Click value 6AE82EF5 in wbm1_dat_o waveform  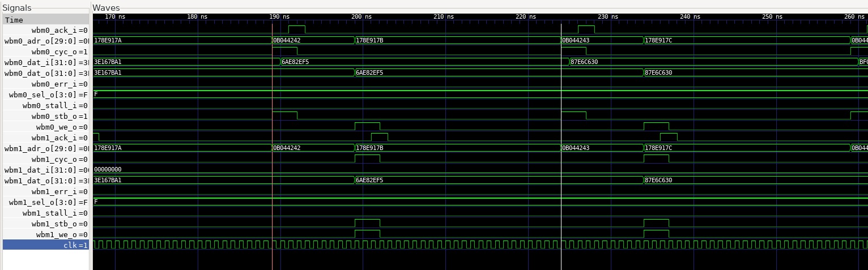pos(369,180)
